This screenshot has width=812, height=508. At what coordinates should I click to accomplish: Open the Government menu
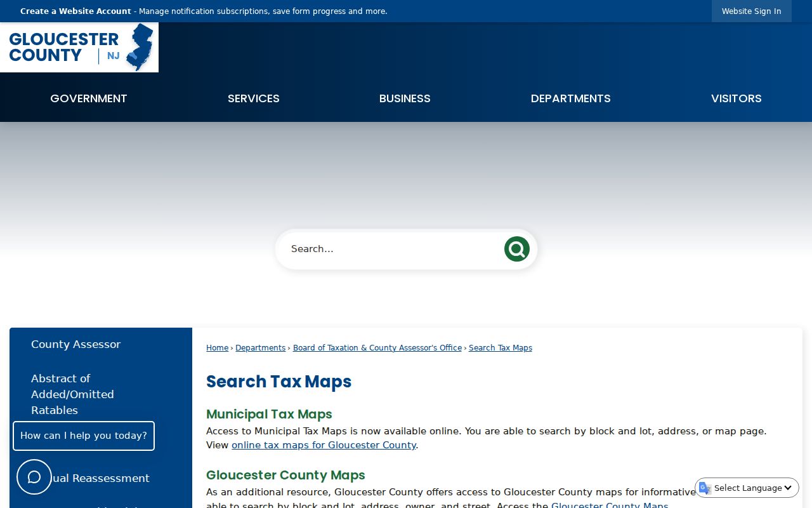click(89, 98)
